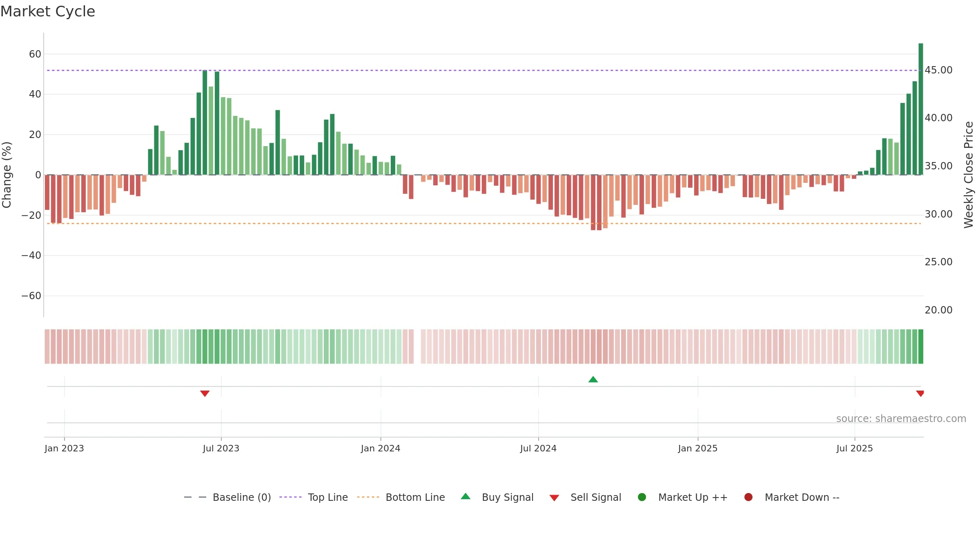Click the Jul 2023 x-axis label
This screenshot has height=551, width=980.
point(221,448)
